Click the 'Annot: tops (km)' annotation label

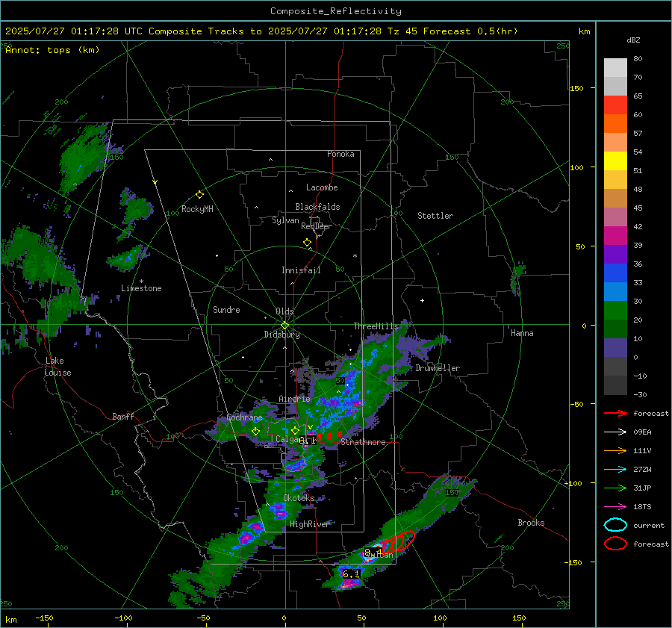pos(52,50)
